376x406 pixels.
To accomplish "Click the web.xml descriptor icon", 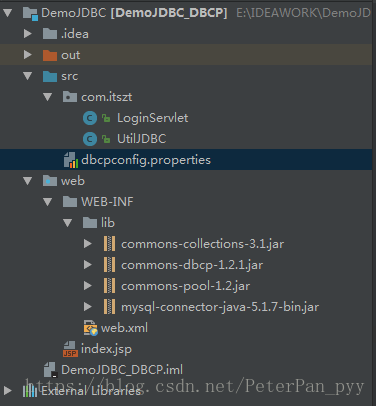I will 91,328.
